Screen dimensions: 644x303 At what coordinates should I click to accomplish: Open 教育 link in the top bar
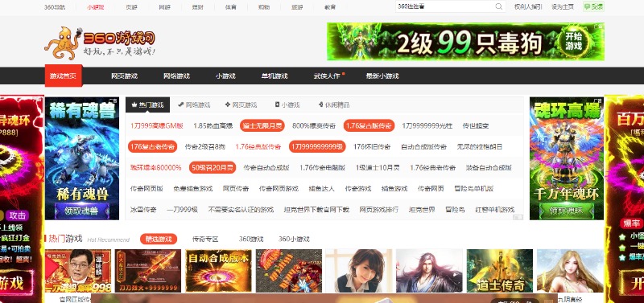point(330,7)
